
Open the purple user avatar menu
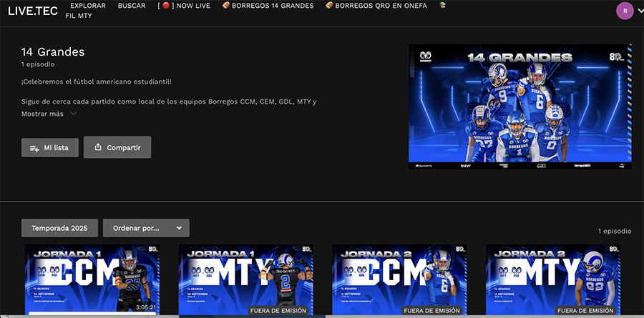625,11
